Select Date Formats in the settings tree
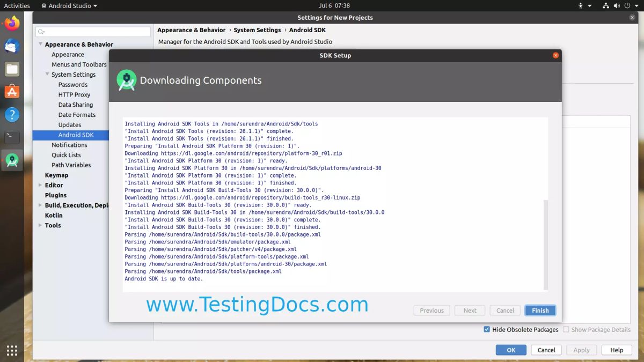Image resolution: width=644 pixels, height=362 pixels. pyautogui.click(x=77, y=115)
